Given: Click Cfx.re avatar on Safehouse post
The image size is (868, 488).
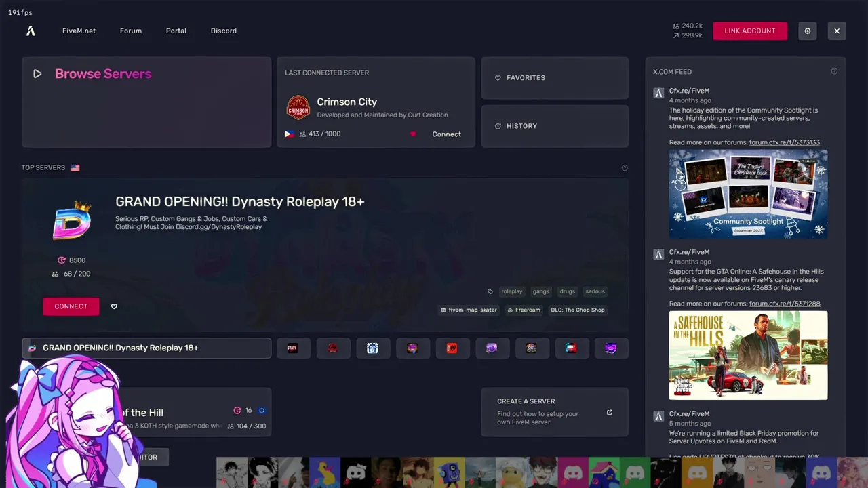Looking at the screenshot, I should 658,255.
